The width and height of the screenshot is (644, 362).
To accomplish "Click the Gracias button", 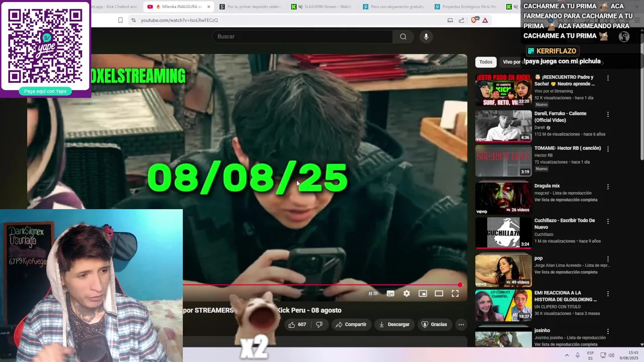I will pyautogui.click(x=434, y=324).
